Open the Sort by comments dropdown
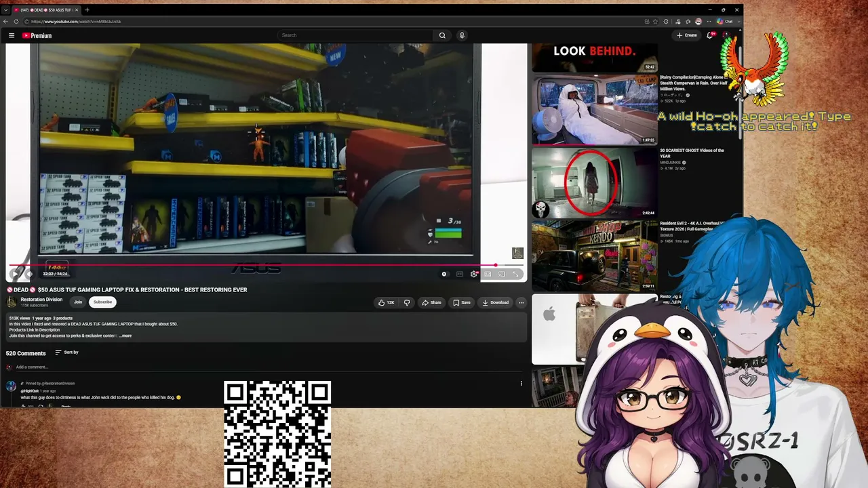The height and width of the screenshot is (488, 868). coord(66,352)
